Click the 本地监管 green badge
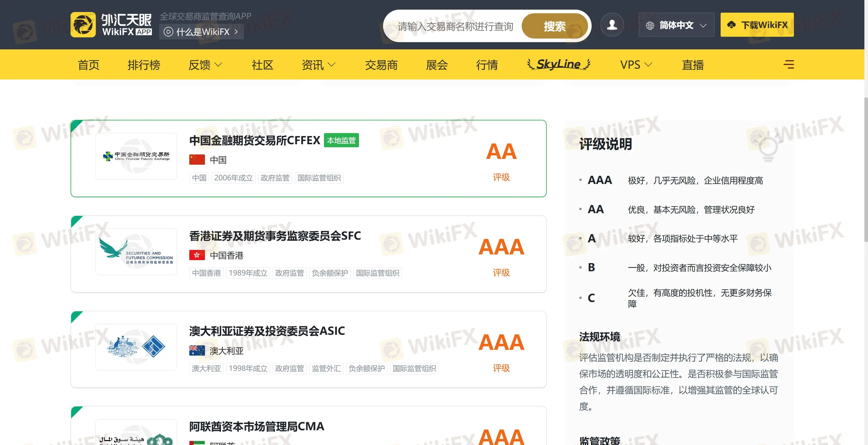 point(341,140)
